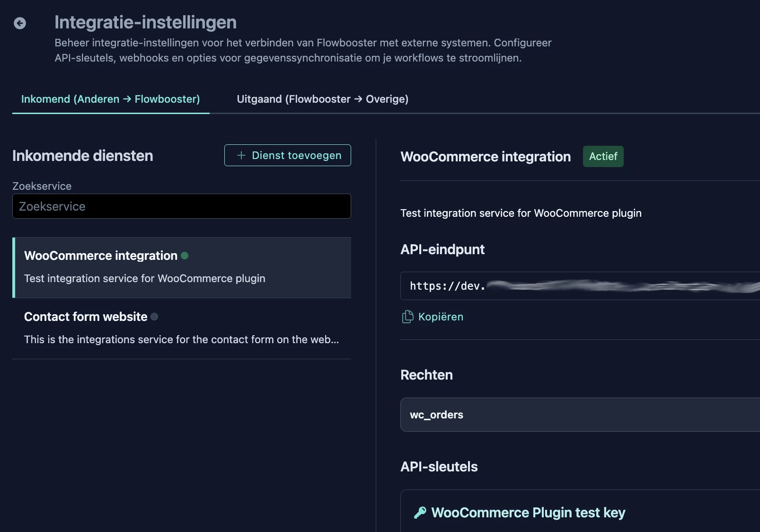Click grey status dot of Contact form website
The height and width of the screenshot is (532, 760).
tap(154, 317)
